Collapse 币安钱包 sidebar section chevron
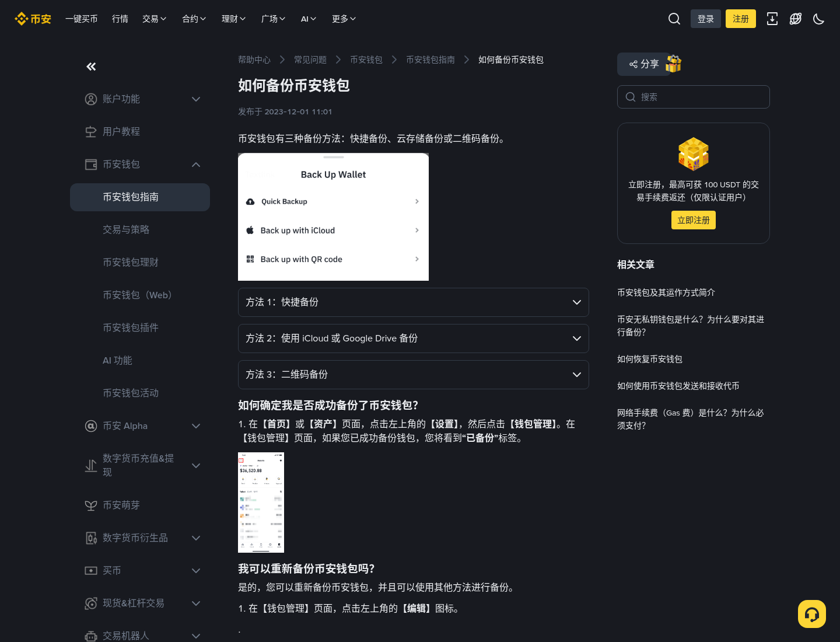The width and height of the screenshot is (840, 642). [x=196, y=165]
